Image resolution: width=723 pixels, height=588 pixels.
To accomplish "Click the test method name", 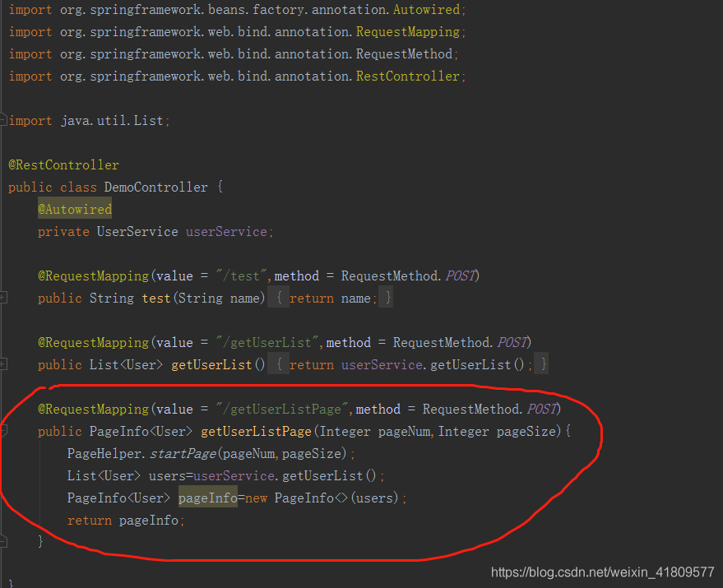I will [x=156, y=299].
